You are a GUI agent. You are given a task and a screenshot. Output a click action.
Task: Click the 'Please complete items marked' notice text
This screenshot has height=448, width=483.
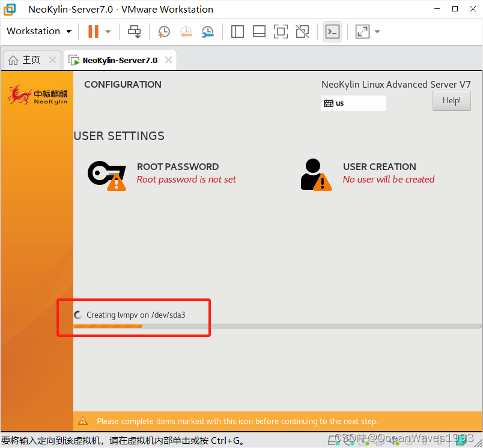[237, 421]
